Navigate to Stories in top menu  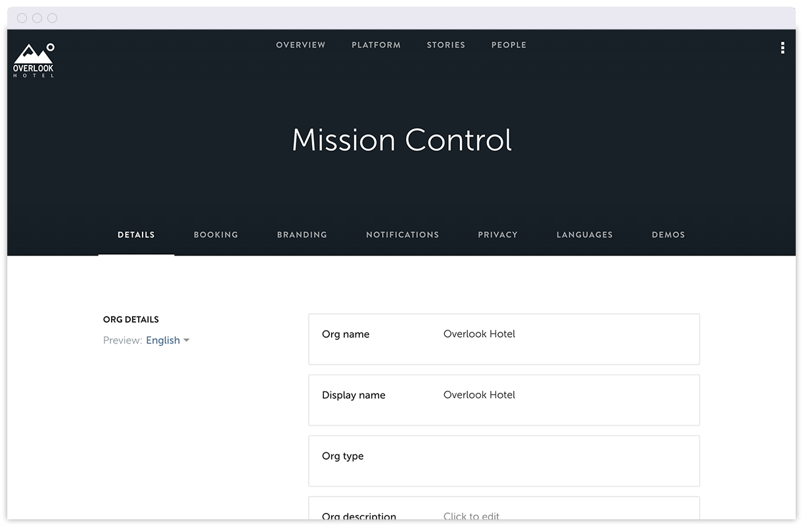coord(446,45)
